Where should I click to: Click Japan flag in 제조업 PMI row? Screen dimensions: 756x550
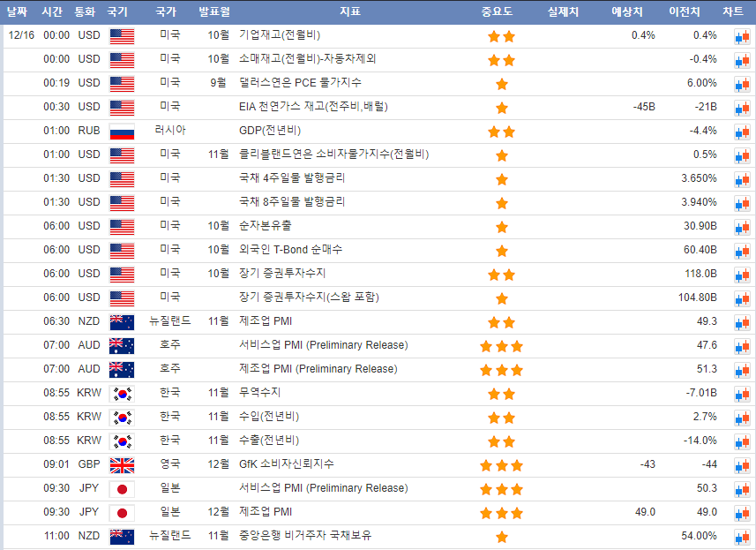point(122,513)
